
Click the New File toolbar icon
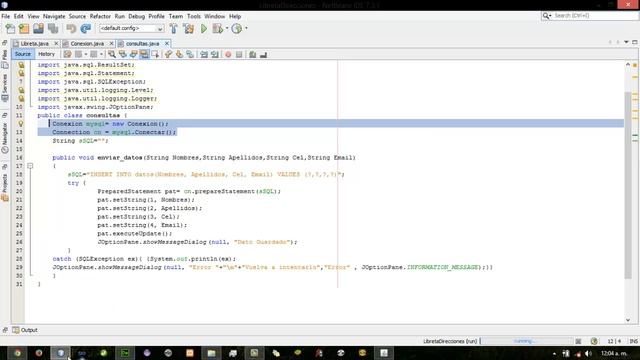tap(10, 29)
